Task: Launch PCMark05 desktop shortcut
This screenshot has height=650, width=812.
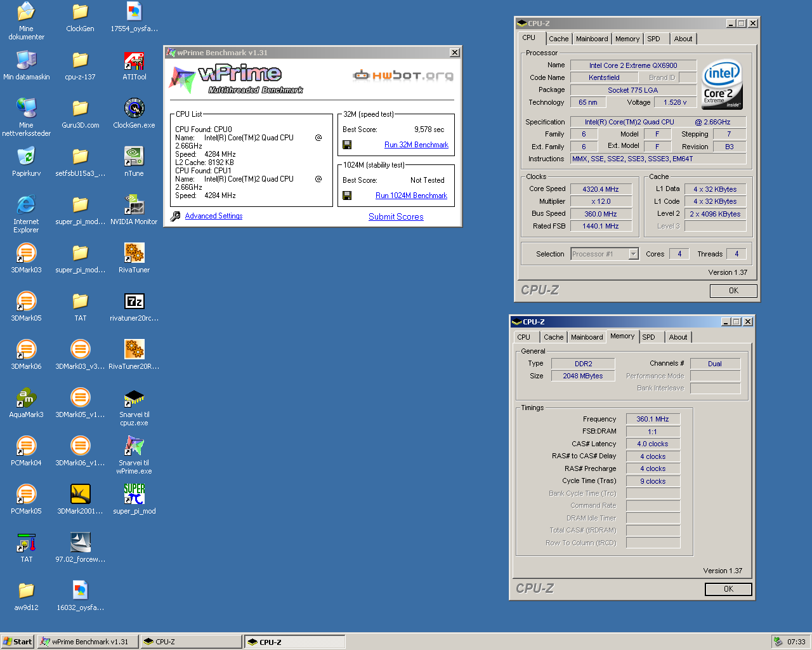Action: click(26, 500)
